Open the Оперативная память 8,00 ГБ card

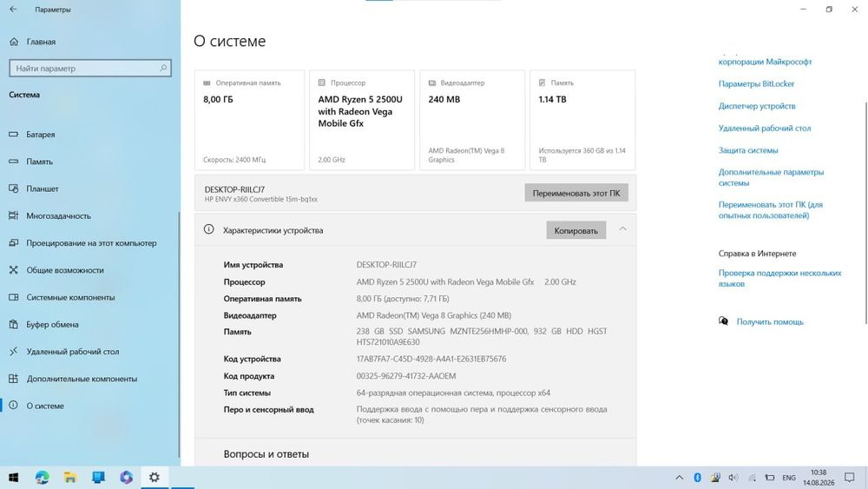(x=250, y=120)
